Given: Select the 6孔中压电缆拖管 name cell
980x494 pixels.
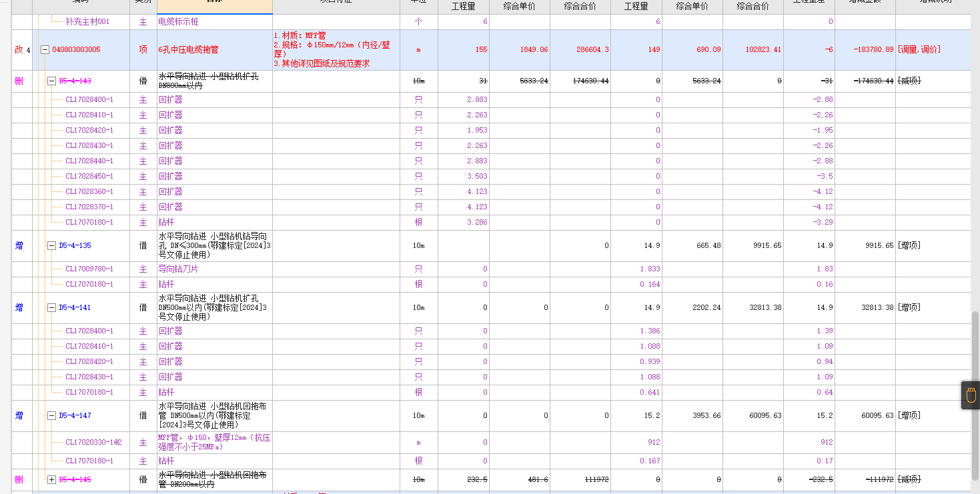Looking at the screenshot, I should (215, 50).
